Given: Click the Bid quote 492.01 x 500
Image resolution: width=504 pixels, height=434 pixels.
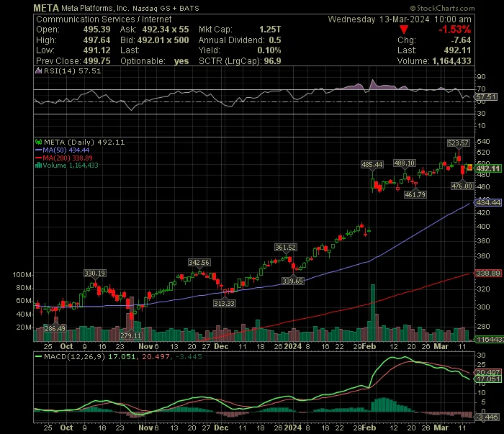Looking at the screenshot, I should click(163, 40).
